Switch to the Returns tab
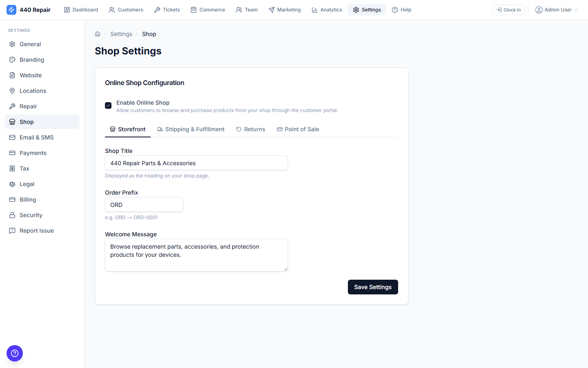Screen dimensions: 588x368 pos(251,129)
